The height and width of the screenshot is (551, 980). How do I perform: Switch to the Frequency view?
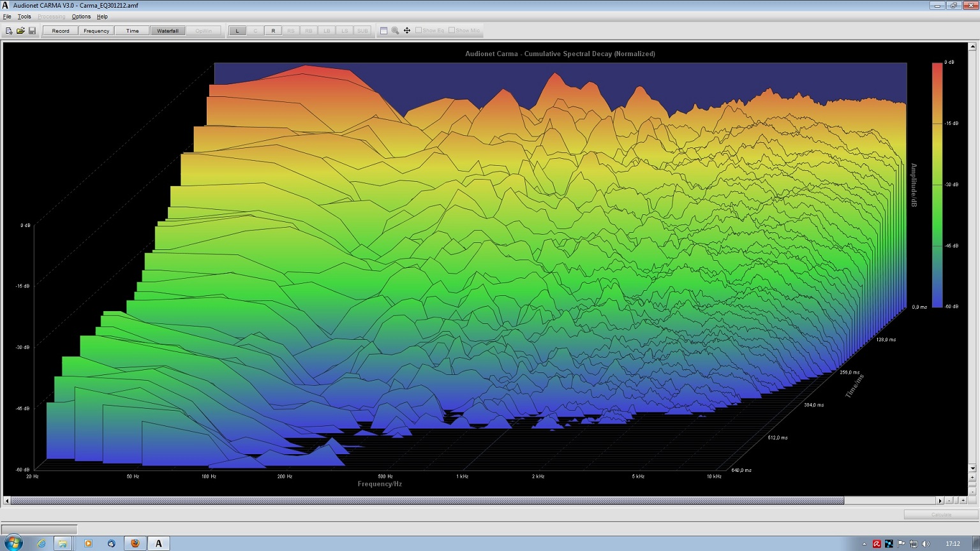pyautogui.click(x=96, y=31)
